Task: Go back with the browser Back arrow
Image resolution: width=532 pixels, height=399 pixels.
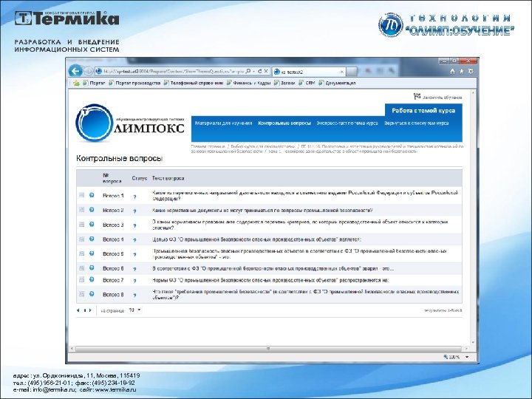Action: click(x=75, y=71)
